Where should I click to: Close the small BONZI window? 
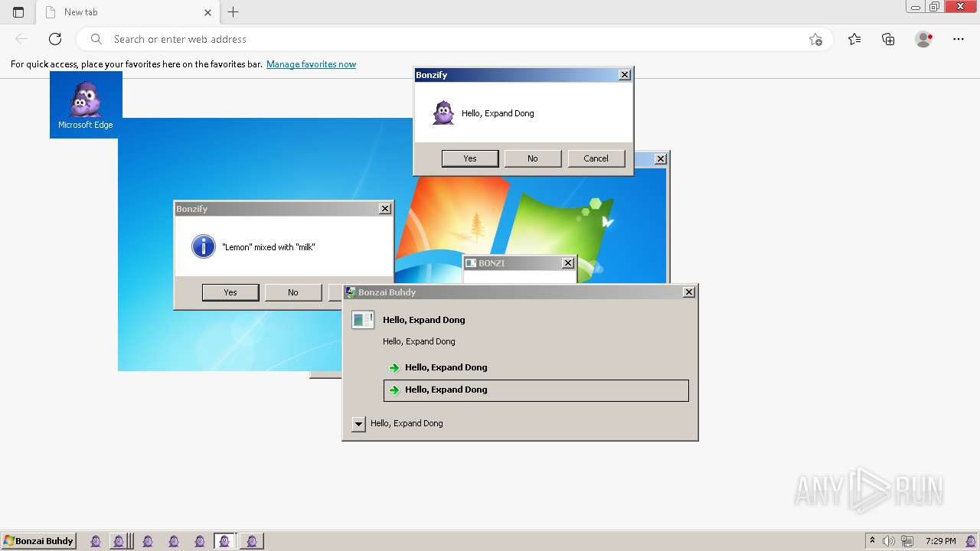click(567, 262)
